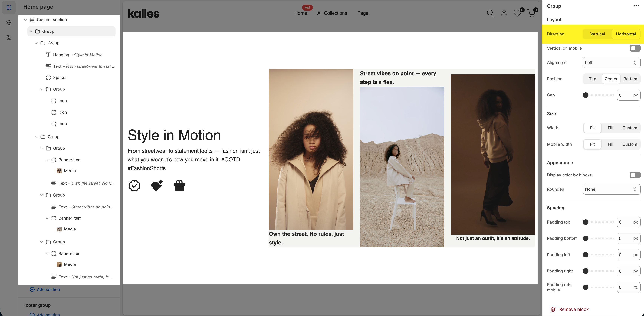Click the wishlist heart icon
This screenshot has height=316, width=644.
click(517, 13)
